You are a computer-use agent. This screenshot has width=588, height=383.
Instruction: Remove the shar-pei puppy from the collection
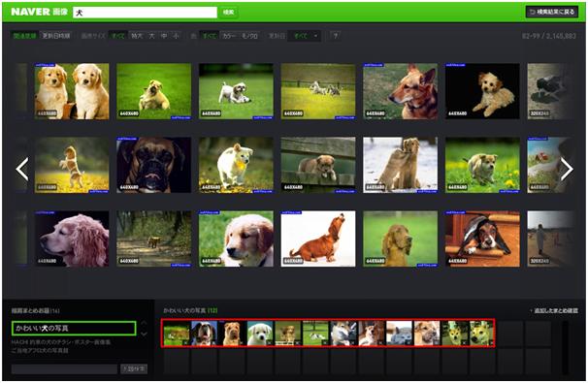coord(242,342)
